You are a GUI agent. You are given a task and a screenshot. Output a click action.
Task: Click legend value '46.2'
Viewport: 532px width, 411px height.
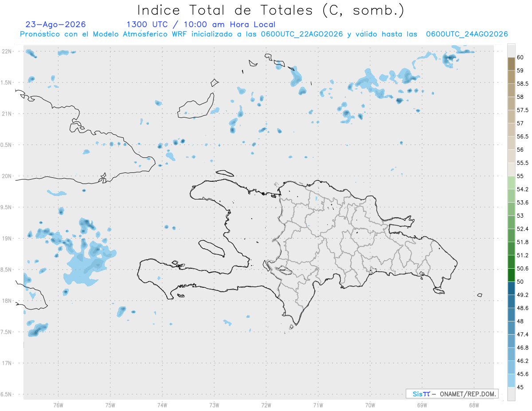[x=522, y=361]
